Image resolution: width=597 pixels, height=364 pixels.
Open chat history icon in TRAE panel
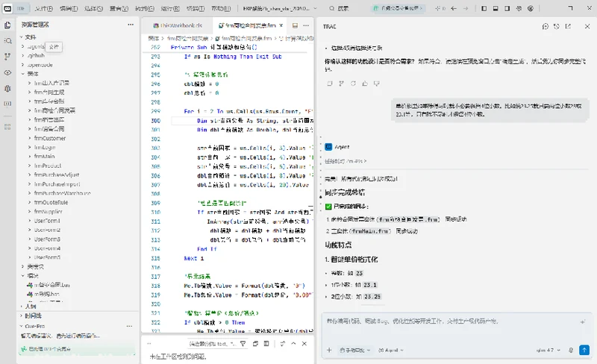point(557,26)
